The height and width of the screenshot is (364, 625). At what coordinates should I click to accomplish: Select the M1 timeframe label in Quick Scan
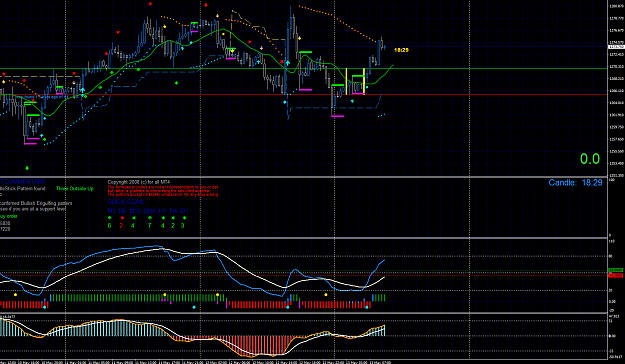point(112,211)
